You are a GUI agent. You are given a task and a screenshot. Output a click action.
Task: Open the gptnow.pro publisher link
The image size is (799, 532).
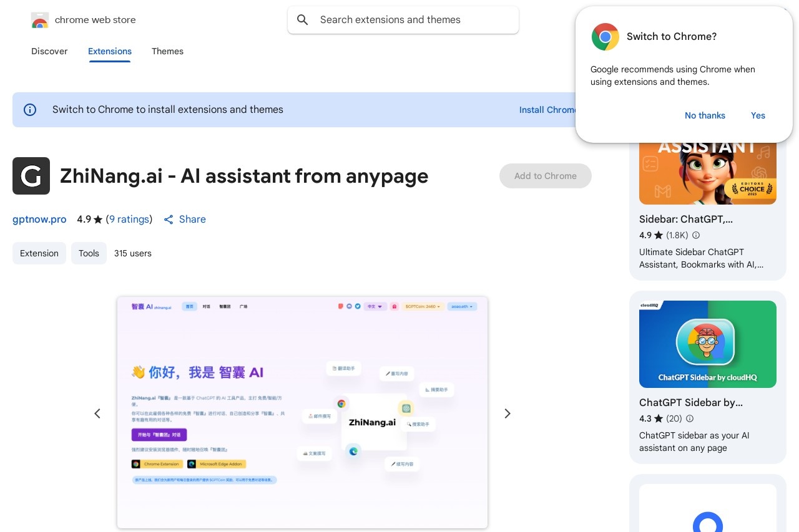pyautogui.click(x=39, y=220)
